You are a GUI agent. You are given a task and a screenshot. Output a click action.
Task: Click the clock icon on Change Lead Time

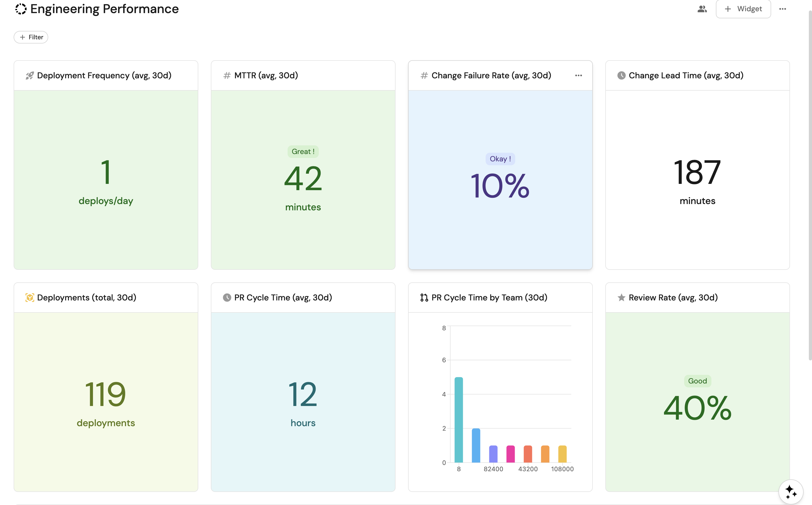point(621,75)
